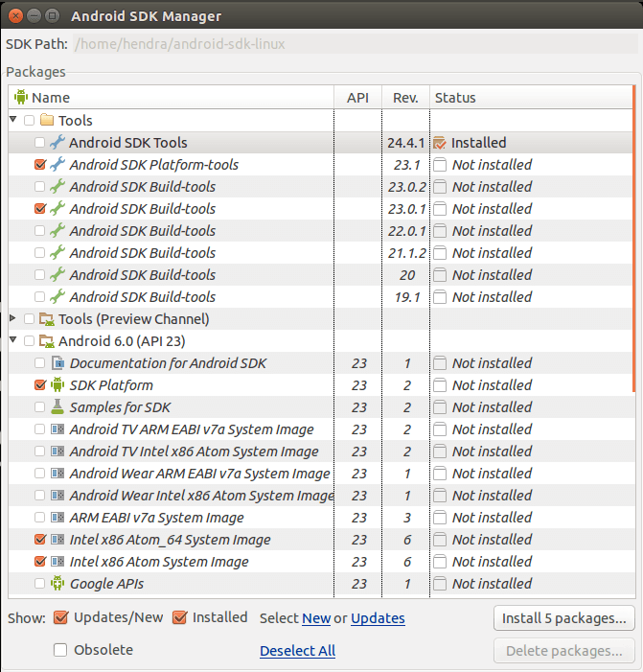Click the Documentation for Android SDK icon
Viewport: 643px width, 672px height.
pyautogui.click(x=57, y=363)
